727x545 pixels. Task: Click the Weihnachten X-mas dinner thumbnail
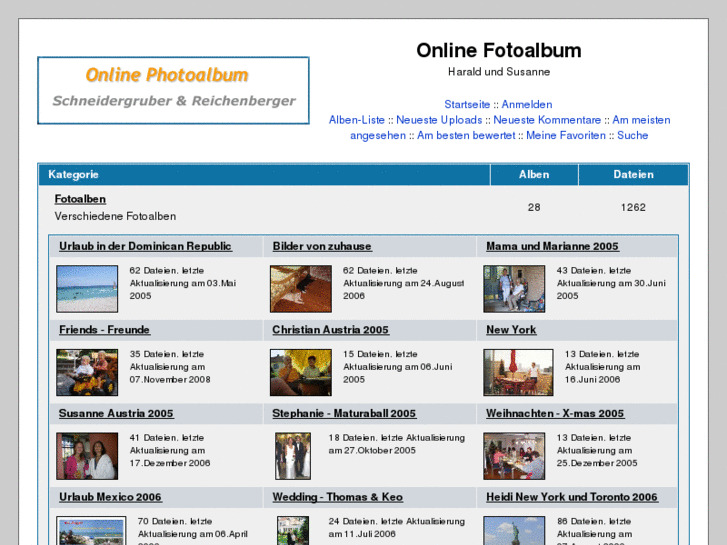coord(514,456)
